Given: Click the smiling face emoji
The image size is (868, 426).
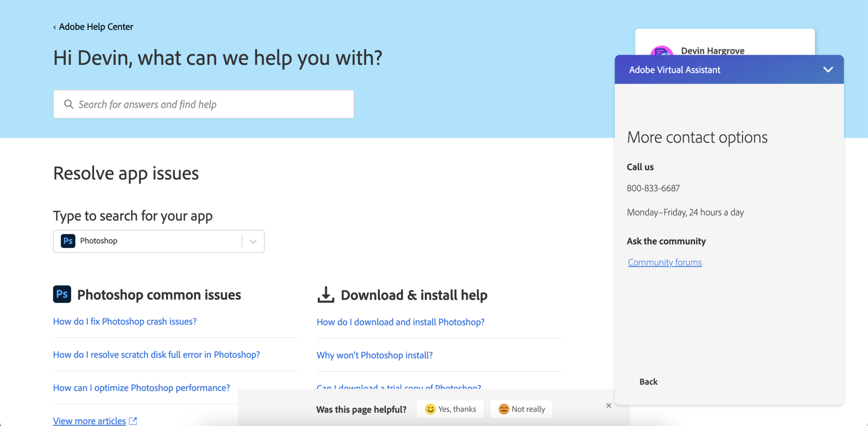Looking at the screenshot, I should (430, 409).
